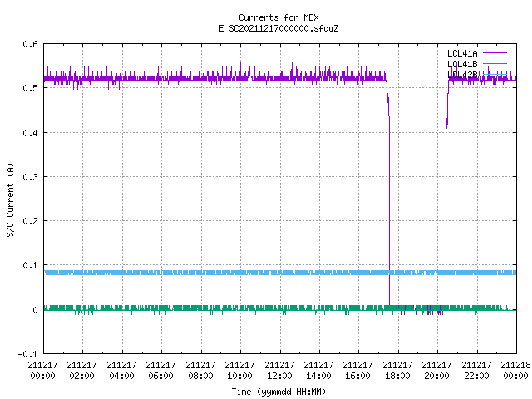
Task: Click the 0.4 y-axis tick label
Action: click(30, 133)
